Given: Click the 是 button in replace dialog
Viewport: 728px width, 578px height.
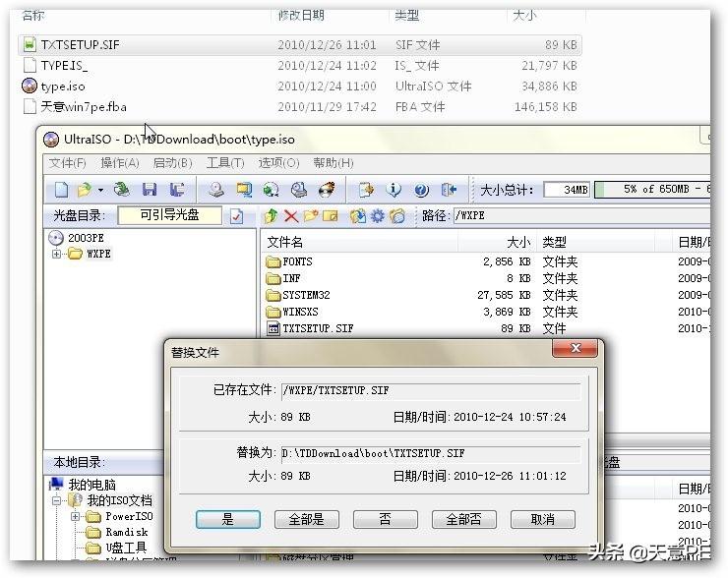Looking at the screenshot, I should tap(228, 519).
